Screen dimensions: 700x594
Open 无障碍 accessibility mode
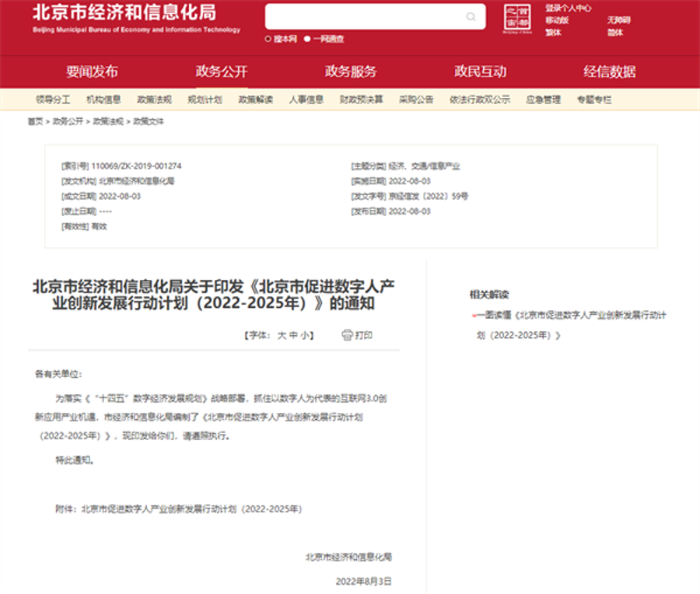pos(618,20)
